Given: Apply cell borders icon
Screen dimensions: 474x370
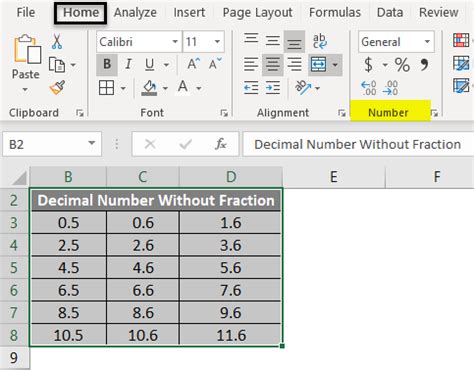Looking at the screenshot, I should tap(106, 88).
